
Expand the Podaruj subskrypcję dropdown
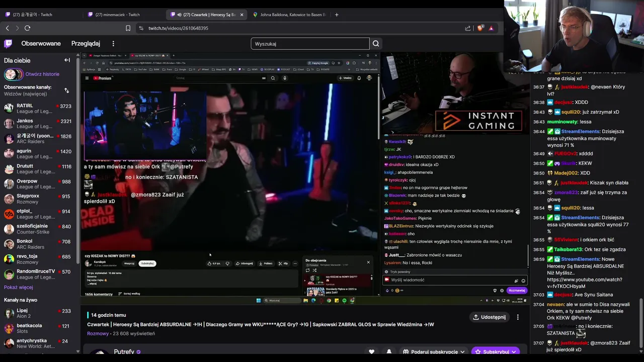434,352
